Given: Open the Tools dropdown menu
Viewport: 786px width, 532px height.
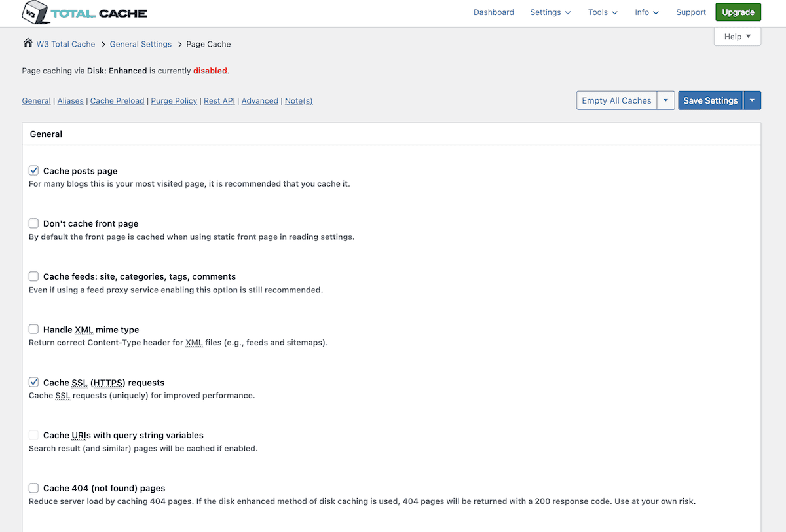Looking at the screenshot, I should point(603,12).
